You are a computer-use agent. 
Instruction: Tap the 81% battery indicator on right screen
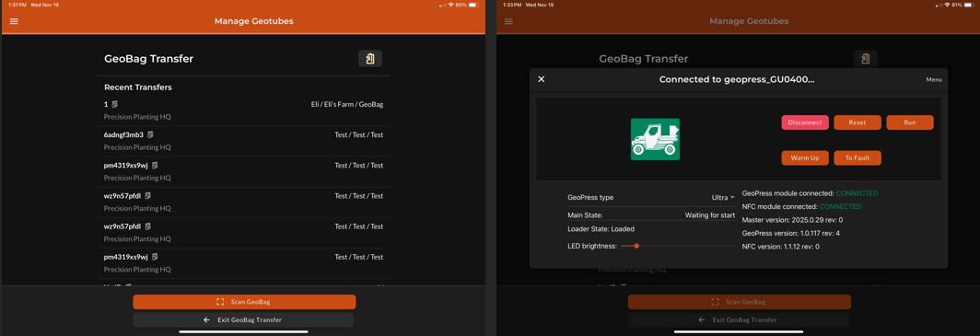963,5
